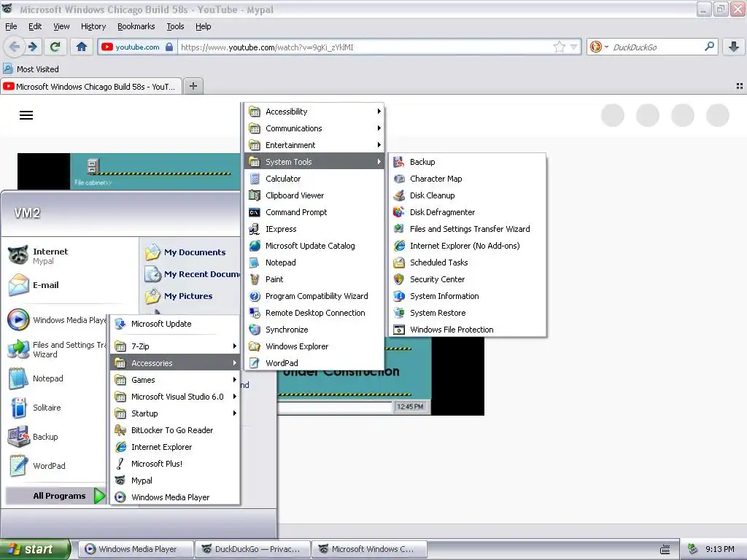Viewport: 747px width, 560px height.
Task: Switch to DuckDuckGo taskbar window
Action: (x=253, y=549)
